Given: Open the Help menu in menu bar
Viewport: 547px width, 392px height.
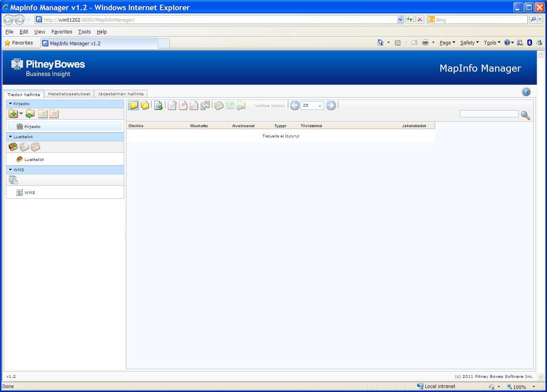Looking at the screenshot, I should [x=102, y=32].
